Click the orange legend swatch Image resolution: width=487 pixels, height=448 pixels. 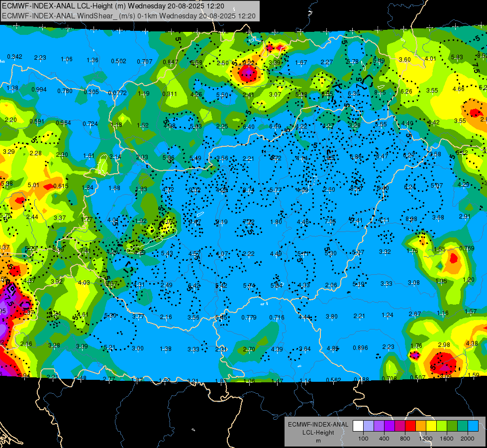click(x=420, y=426)
